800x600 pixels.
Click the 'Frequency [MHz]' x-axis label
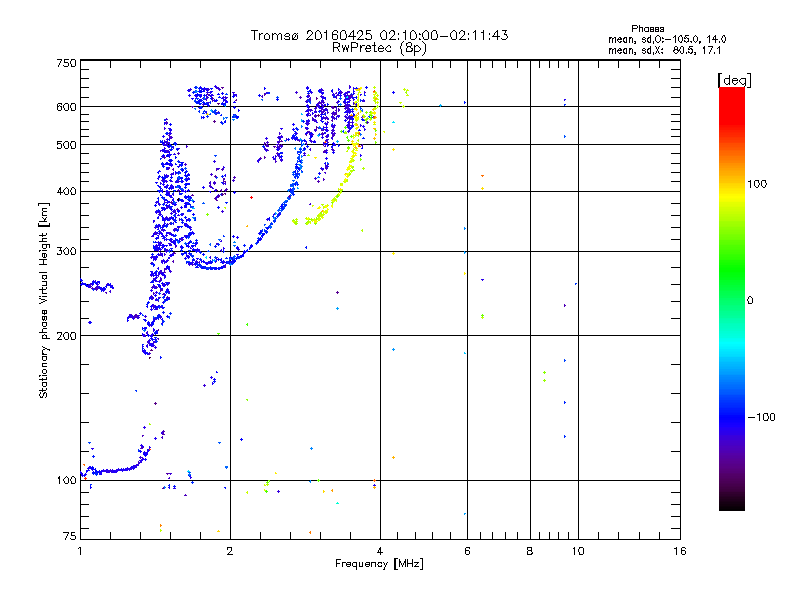coord(379,564)
